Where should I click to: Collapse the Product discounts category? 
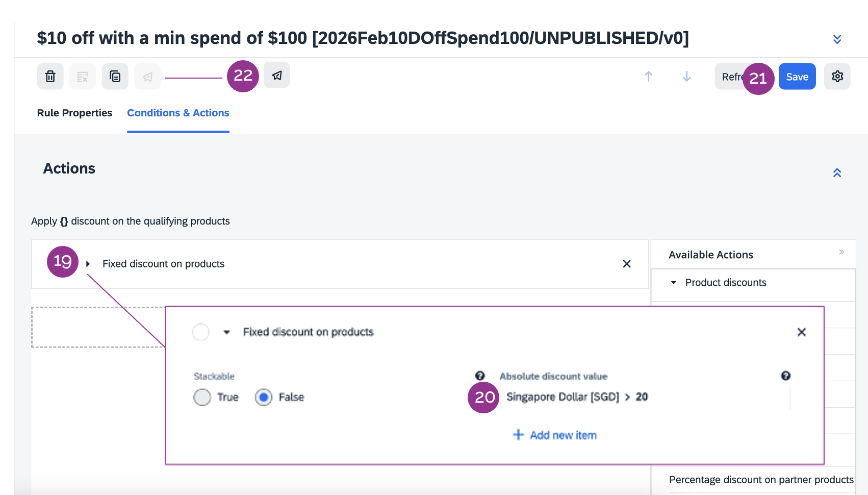(x=674, y=283)
